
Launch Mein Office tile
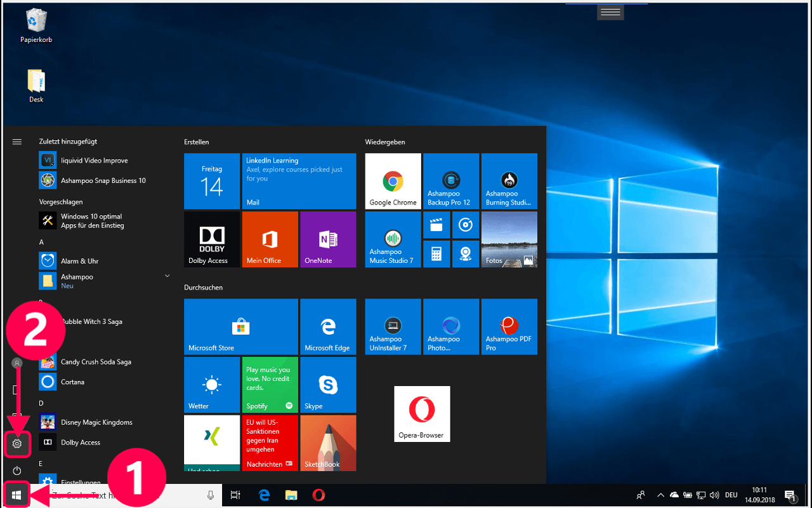270,239
